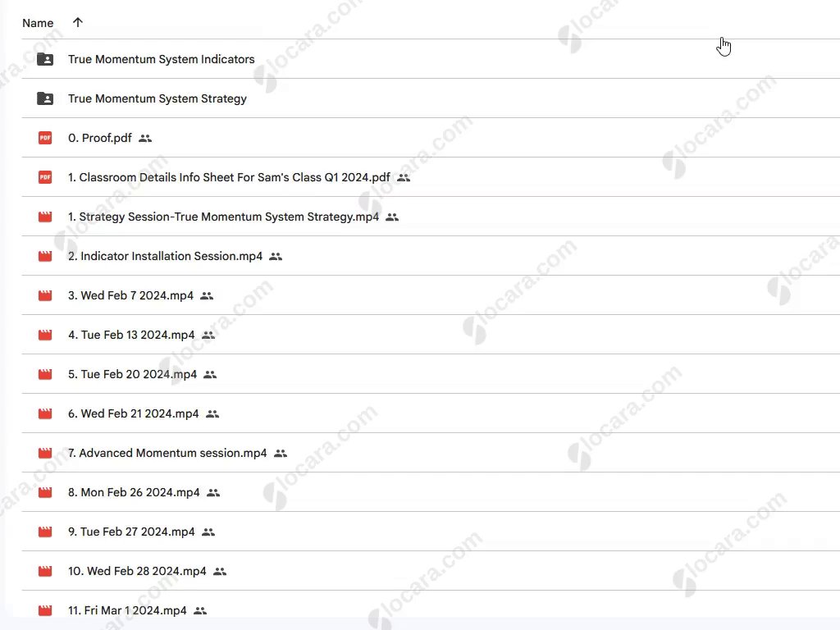Click the shared folder icon for True Momentum System Strategy
Image resolution: width=840 pixels, height=630 pixels.
click(x=45, y=98)
